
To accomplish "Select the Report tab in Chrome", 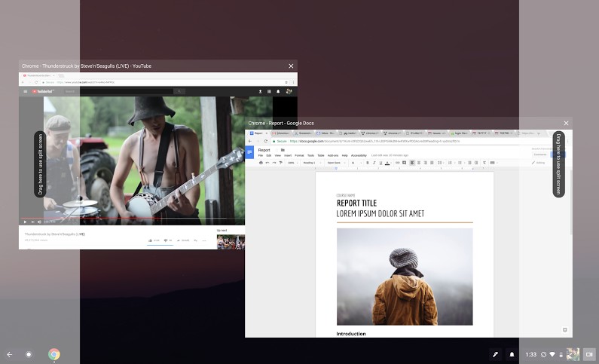I will [259, 133].
